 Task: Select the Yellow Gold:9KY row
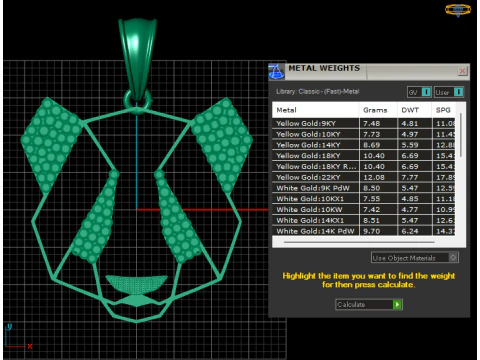click(364, 123)
